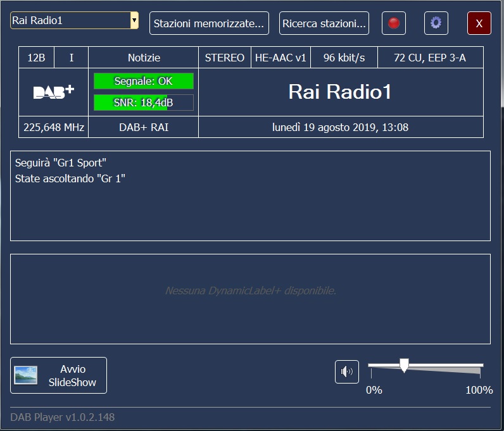
Task: Click the date lunedì 19 agosto 2019, 13:08
Action: (x=341, y=127)
